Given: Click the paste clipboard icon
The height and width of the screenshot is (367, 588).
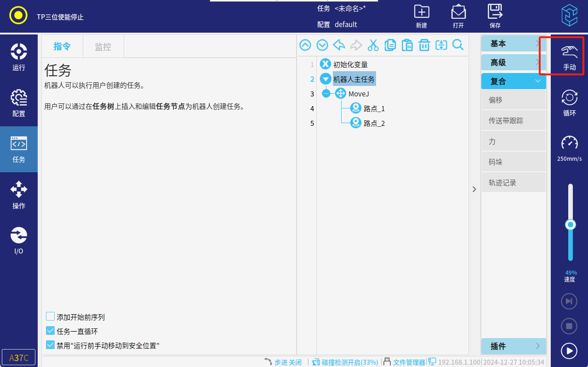Looking at the screenshot, I should (x=407, y=45).
